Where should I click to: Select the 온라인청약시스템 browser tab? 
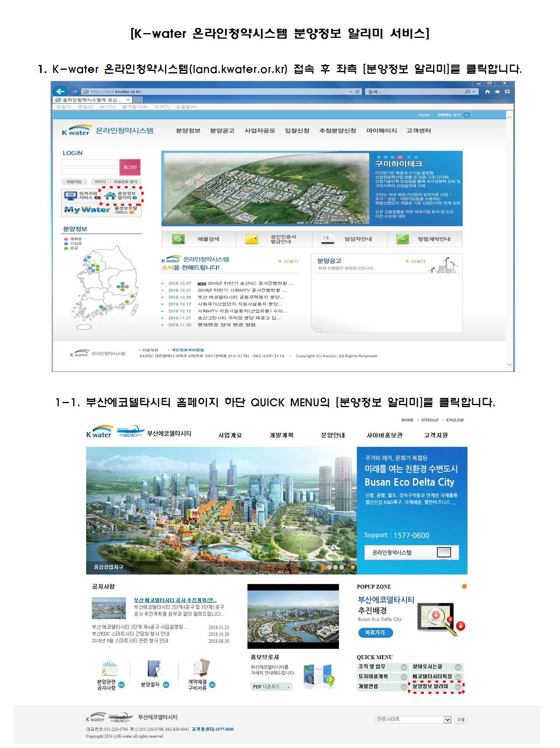pyautogui.click(x=93, y=100)
